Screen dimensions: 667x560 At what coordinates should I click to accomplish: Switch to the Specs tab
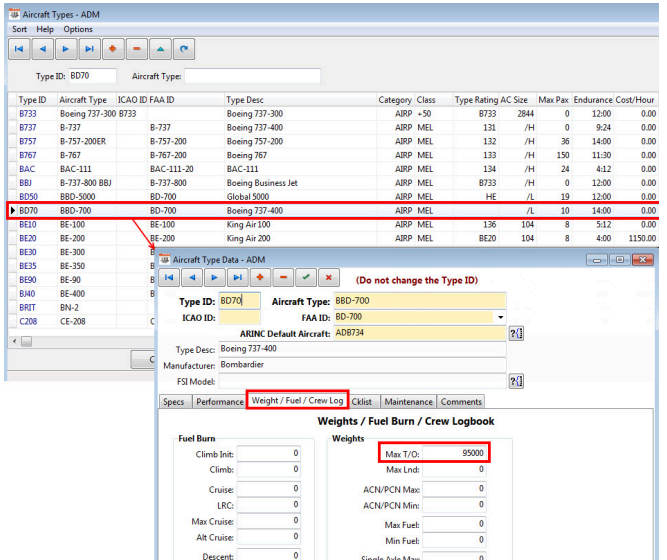(174, 402)
